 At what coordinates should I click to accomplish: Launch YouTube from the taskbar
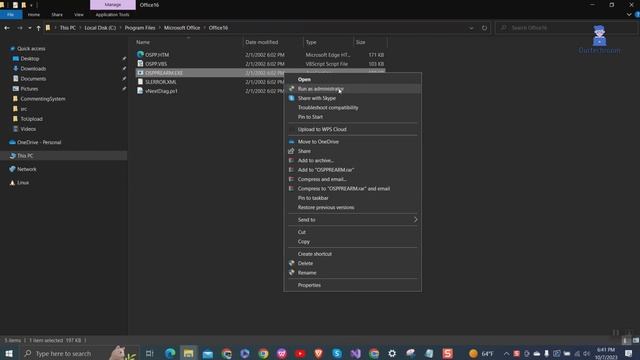300,353
